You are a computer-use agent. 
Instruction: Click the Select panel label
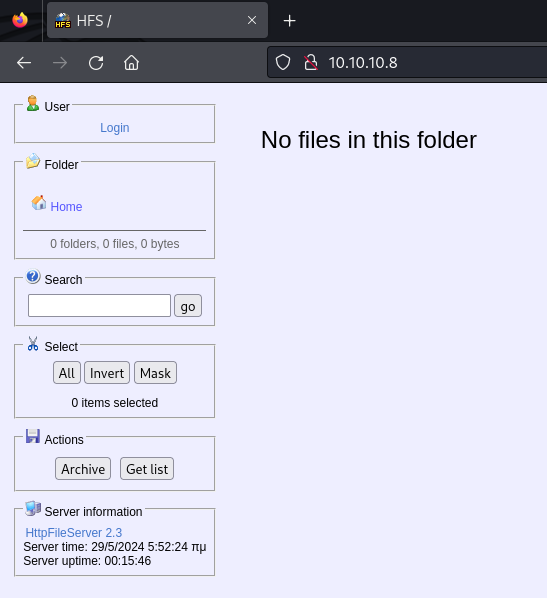(x=61, y=347)
